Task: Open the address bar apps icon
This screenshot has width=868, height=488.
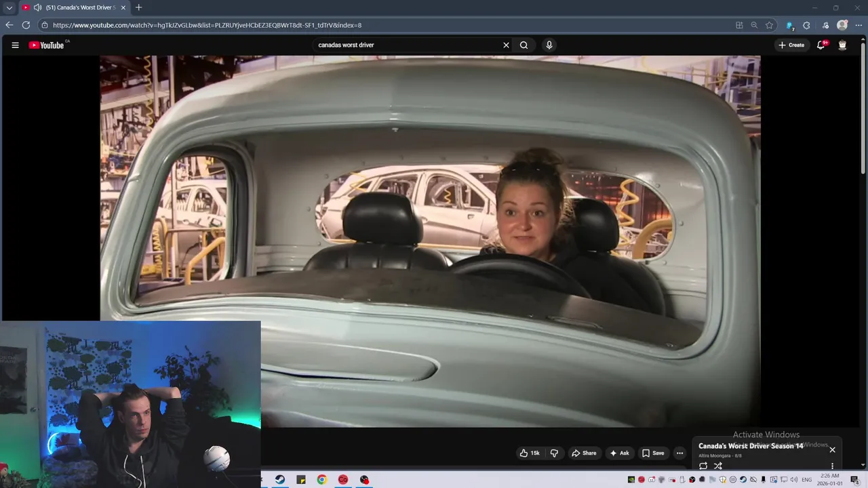Action: pyautogui.click(x=739, y=25)
